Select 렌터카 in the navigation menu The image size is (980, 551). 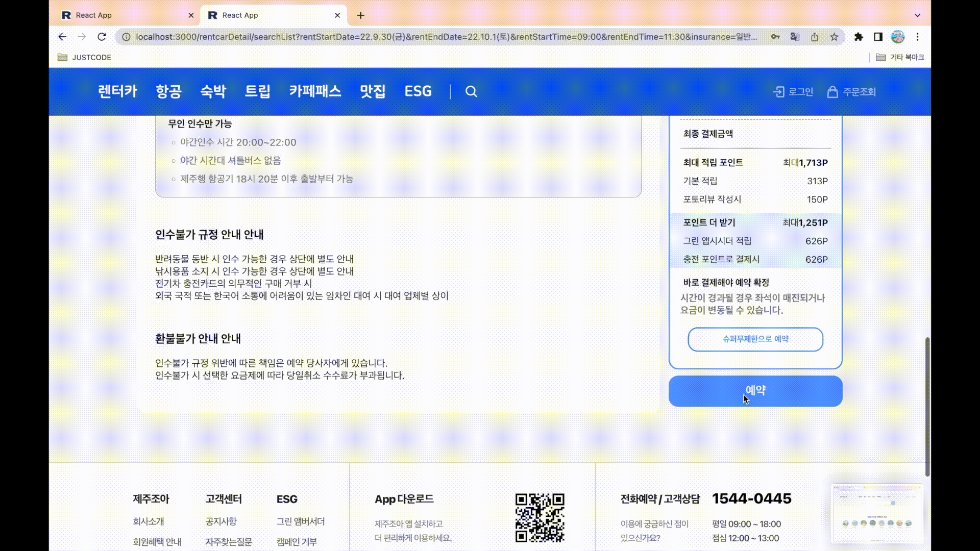(117, 91)
